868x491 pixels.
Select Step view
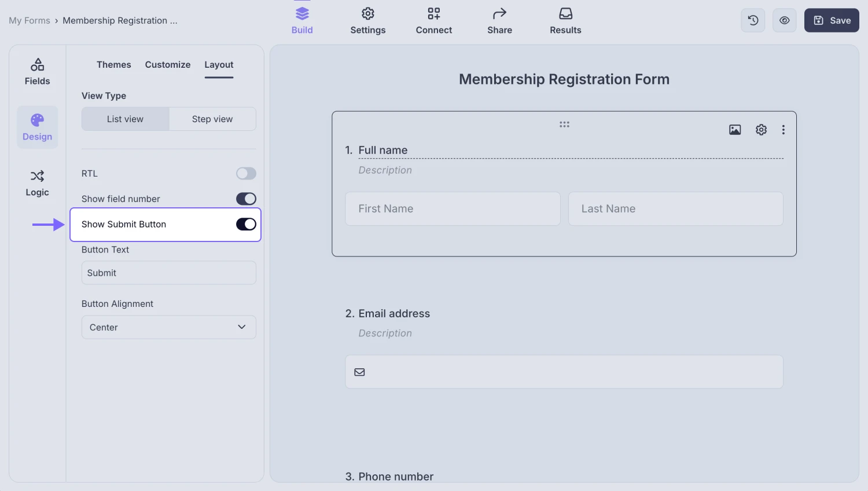coord(212,119)
